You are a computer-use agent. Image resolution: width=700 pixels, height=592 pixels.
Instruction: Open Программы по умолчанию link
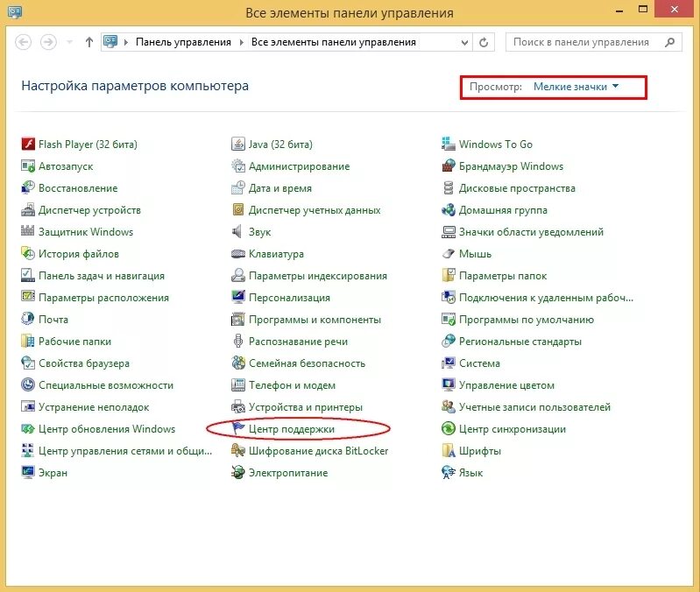527,320
